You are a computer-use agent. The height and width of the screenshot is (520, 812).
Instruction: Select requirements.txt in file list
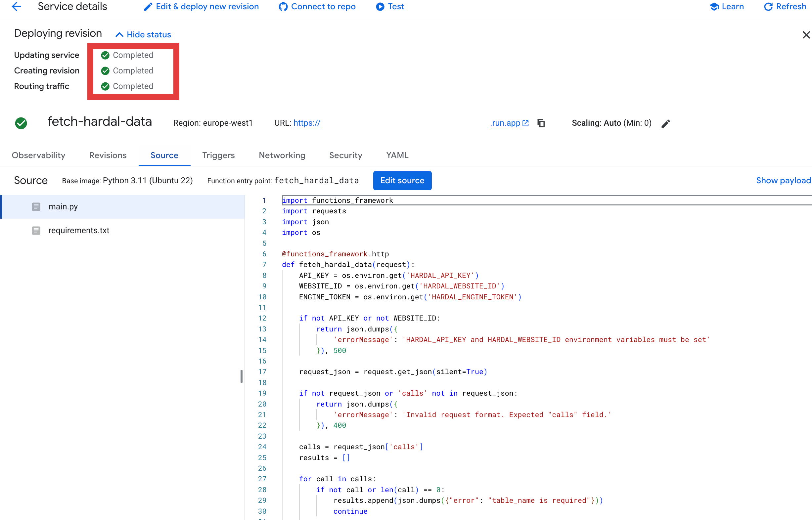click(x=79, y=231)
